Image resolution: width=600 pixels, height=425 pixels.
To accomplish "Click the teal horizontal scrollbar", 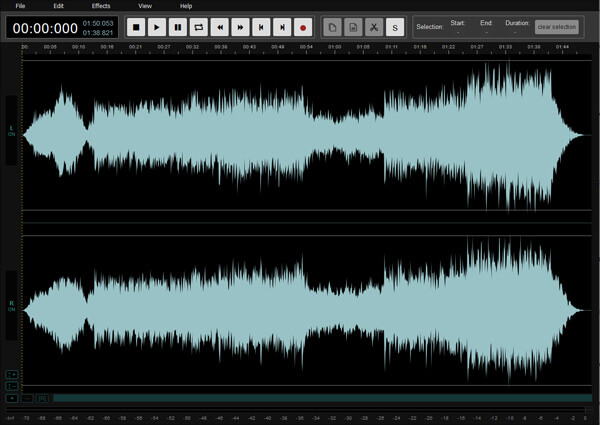I will [x=323, y=398].
